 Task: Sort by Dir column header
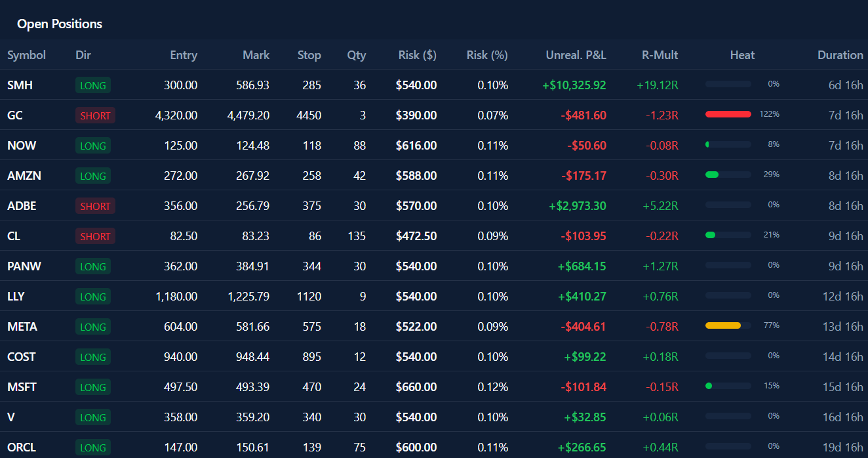[83, 55]
